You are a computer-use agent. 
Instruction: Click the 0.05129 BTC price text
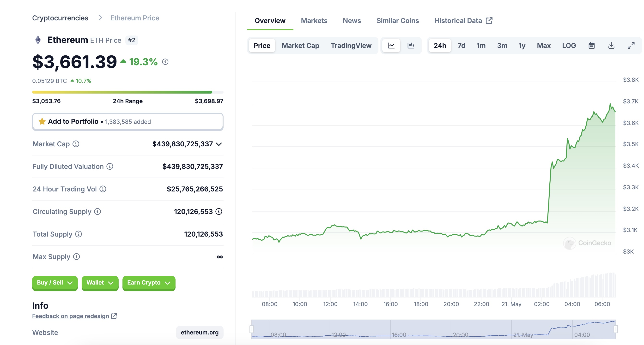coord(49,81)
